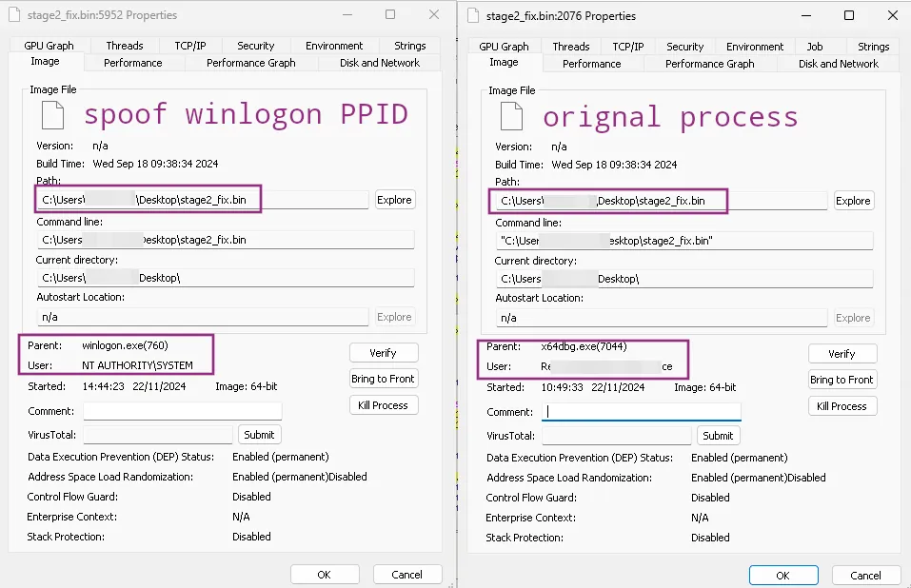Click Current directory field in 2076 window
Screen dimensions: 911x588
click(685, 279)
